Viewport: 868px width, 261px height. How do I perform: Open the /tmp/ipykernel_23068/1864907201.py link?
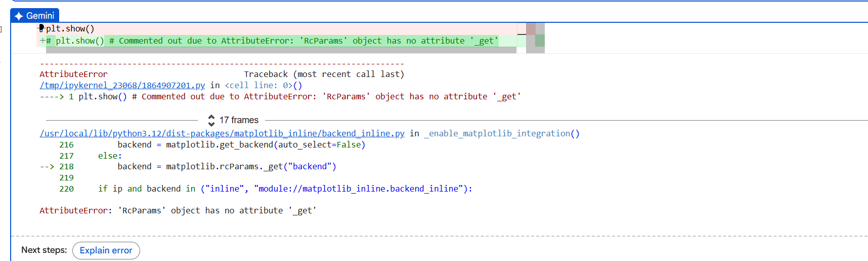coord(122,85)
